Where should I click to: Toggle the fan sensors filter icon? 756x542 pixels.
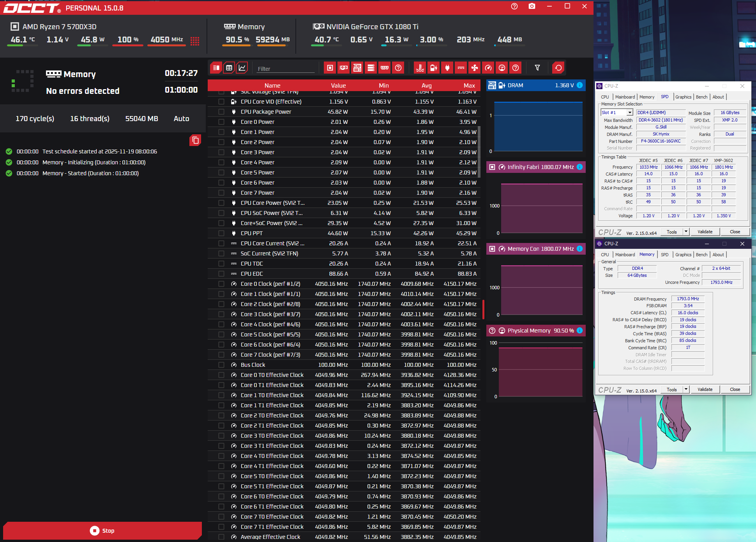474,68
